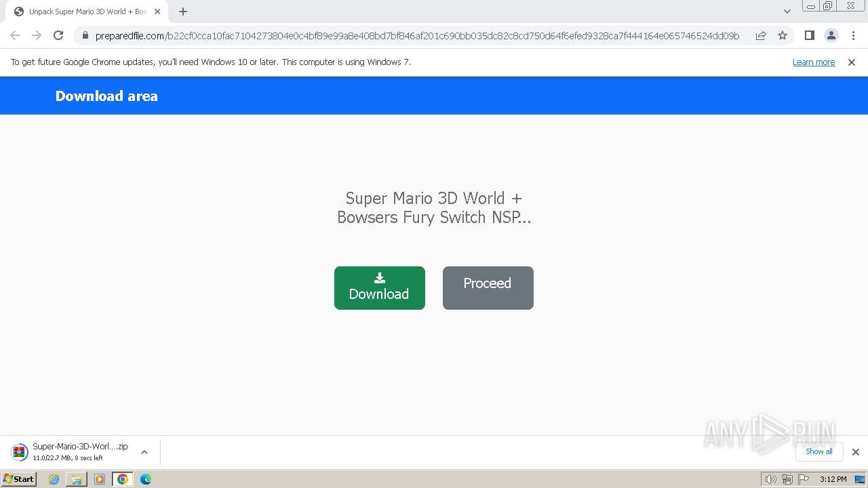Screen dimensions: 868x488
Task: Dismiss the Chrome update notification bar
Action: (852, 62)
